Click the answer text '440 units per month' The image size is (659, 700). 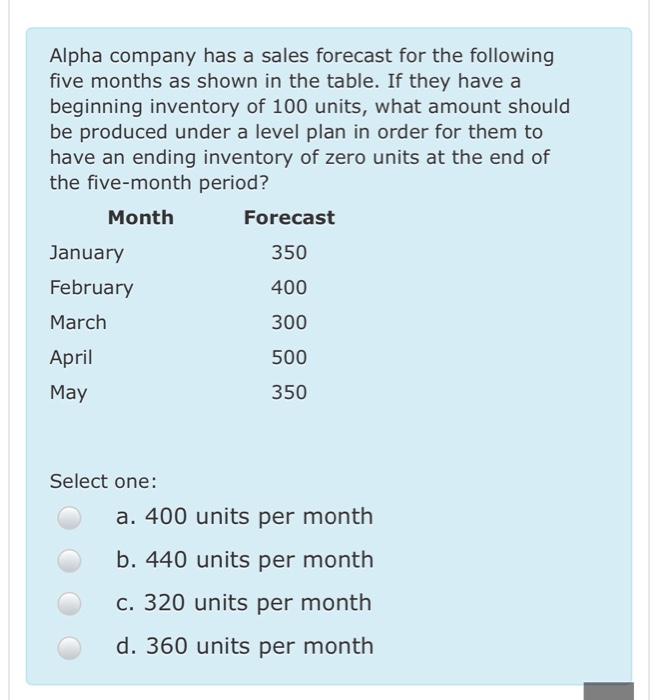259,560
